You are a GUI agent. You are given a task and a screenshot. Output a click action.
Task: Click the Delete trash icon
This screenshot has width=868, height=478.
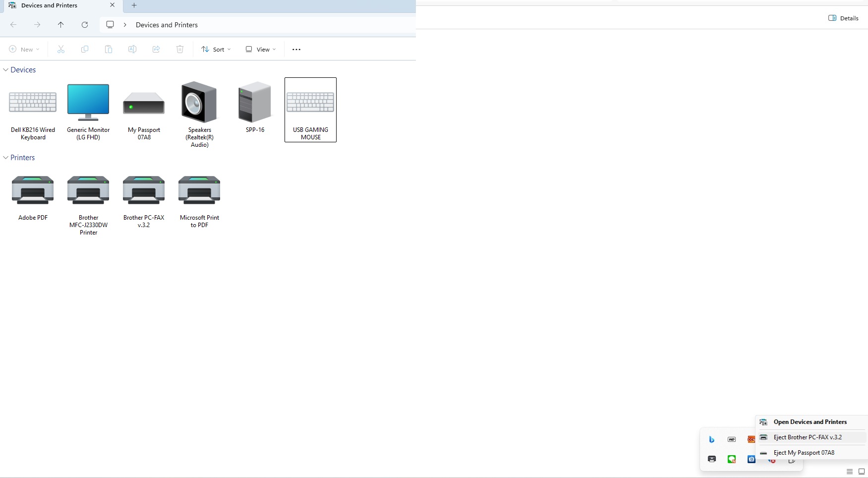coord(180,49)
